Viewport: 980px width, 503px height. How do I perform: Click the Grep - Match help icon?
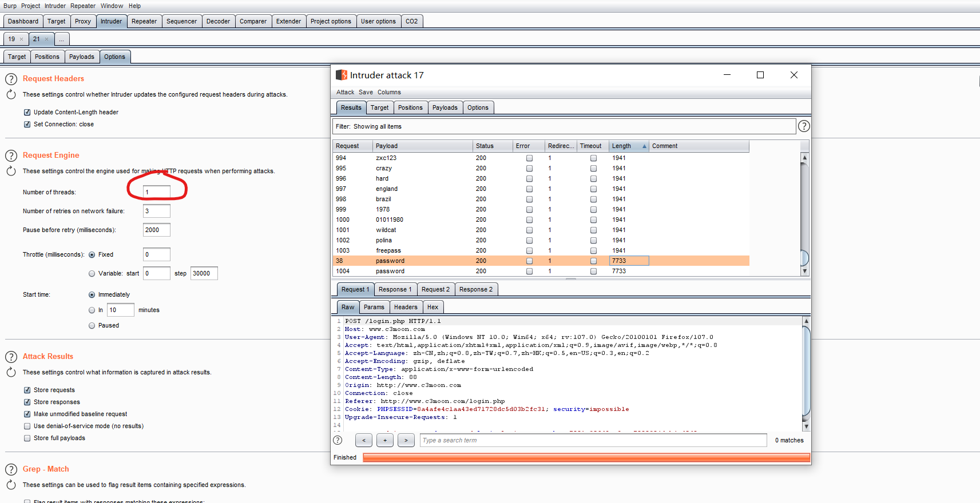click(x=11, y=469)
